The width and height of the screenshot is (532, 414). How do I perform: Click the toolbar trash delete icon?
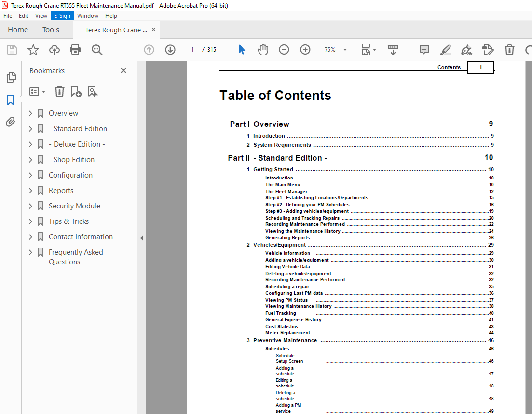509,50
